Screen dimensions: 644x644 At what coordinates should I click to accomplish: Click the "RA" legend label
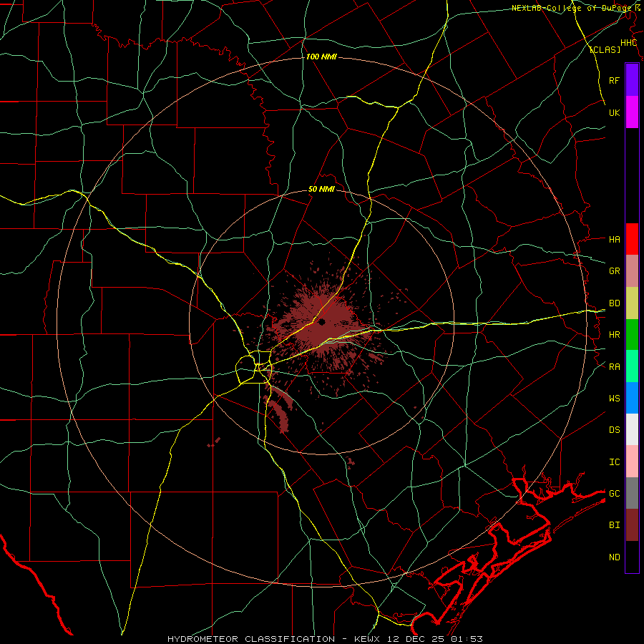[x=615, y=366]
